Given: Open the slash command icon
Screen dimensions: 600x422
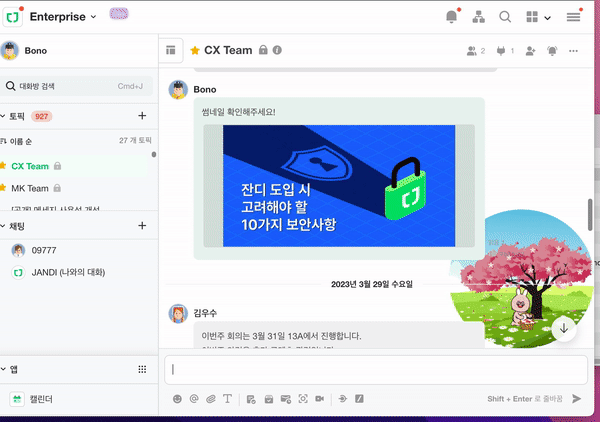Looking at the screenshot, I should tap(359, 399).
